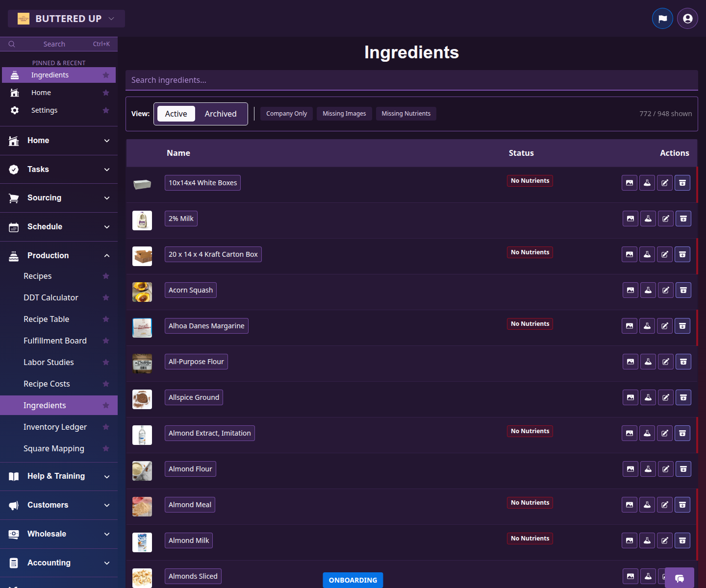Open the user account profile icon
The width and height of the screenshot is (706, 588).
(x=687, y=19)
